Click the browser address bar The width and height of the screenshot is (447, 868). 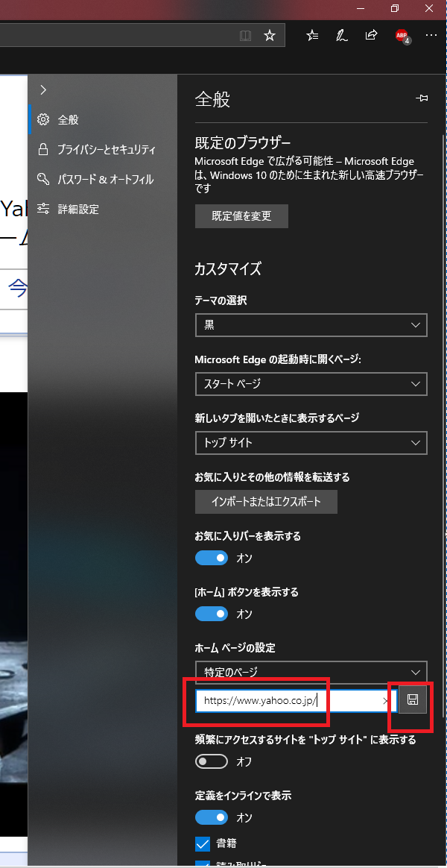pyautogui.click(x=143, y=36)
